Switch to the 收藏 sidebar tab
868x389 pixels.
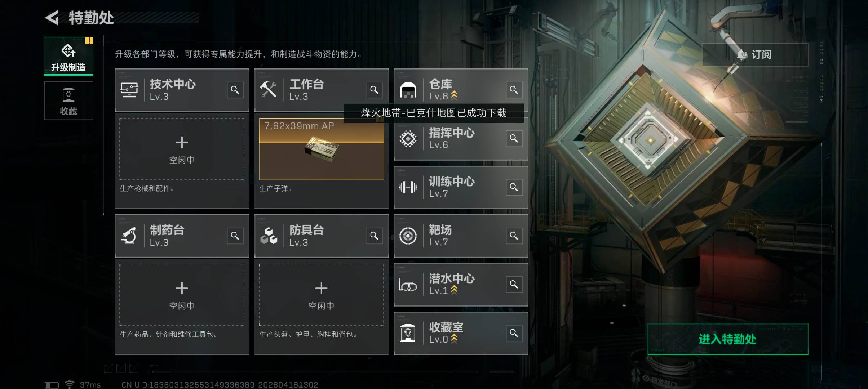pyautogui.click(x=68, y=100)
